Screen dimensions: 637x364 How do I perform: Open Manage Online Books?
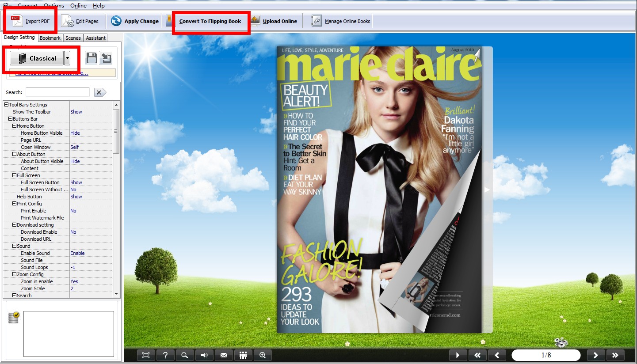(341, 21)
